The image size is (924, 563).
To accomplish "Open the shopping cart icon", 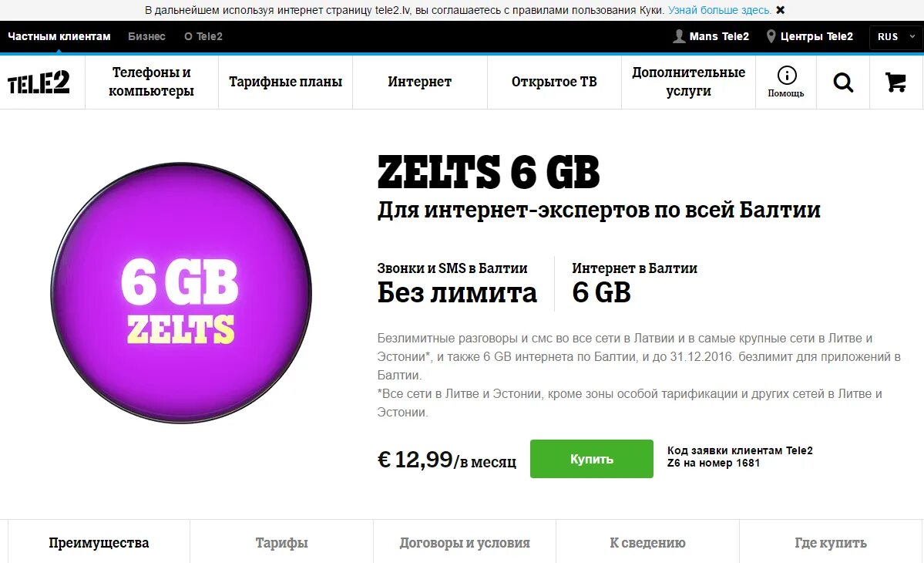I will tap(895, 83).
